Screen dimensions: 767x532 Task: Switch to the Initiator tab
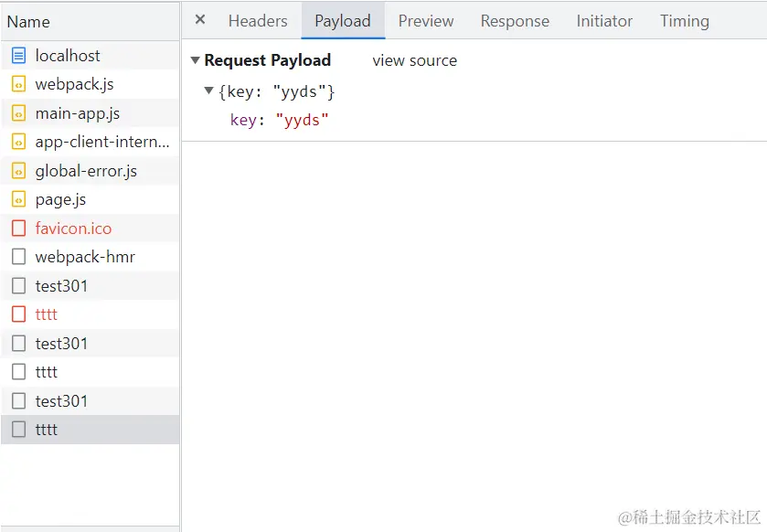point(604,21)
